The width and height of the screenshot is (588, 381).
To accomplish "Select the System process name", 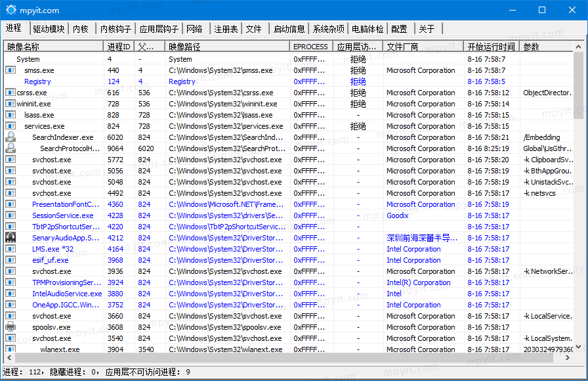I will click(x=28, y=59).
